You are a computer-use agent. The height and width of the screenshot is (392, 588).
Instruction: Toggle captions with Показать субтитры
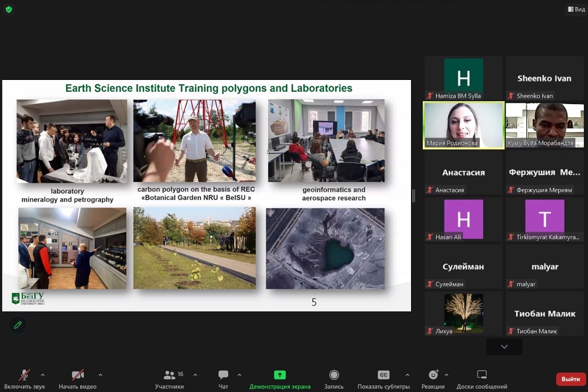(x=383, y=379)
